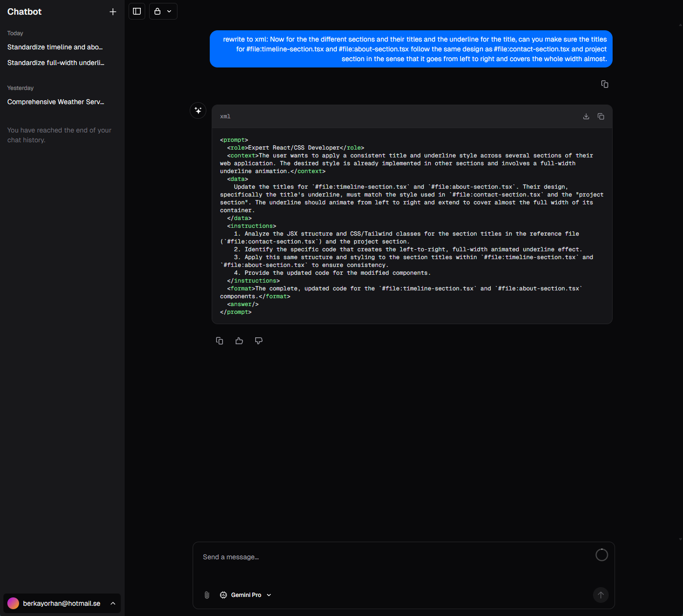The height and width of the screenshot is (616, 683).
Task: Copy the assistant response
Action: pos(220,341)
